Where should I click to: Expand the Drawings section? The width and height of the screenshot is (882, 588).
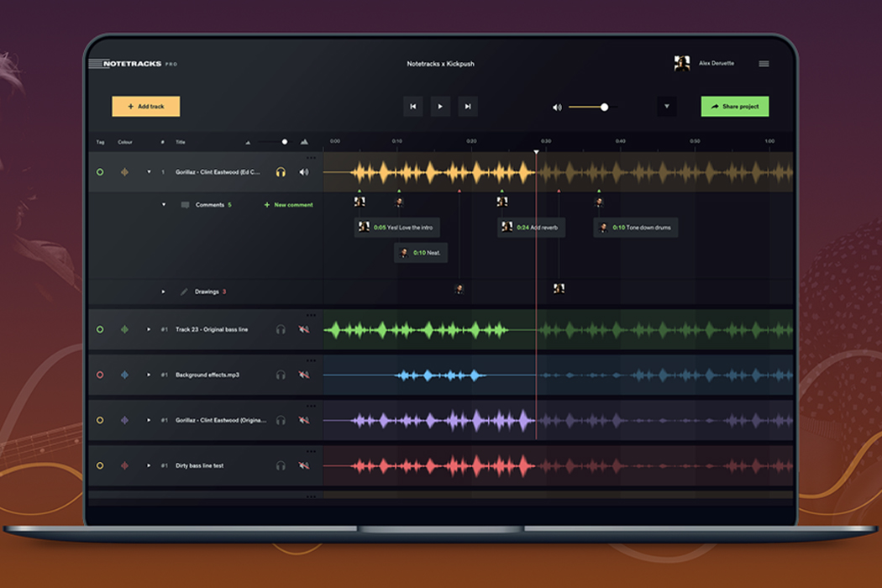(164, 291)
